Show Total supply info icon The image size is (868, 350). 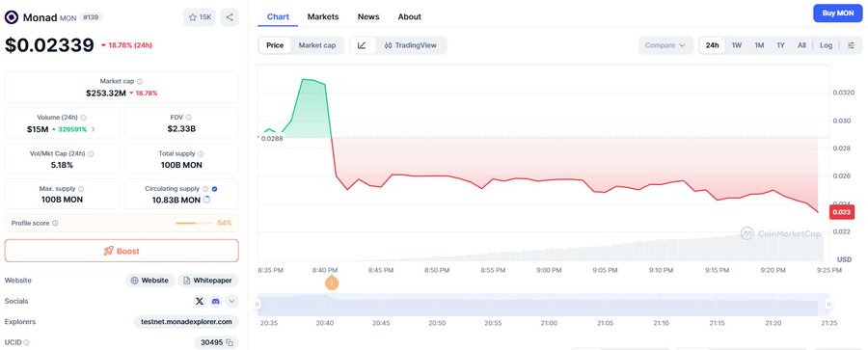(x=201, y=154)
